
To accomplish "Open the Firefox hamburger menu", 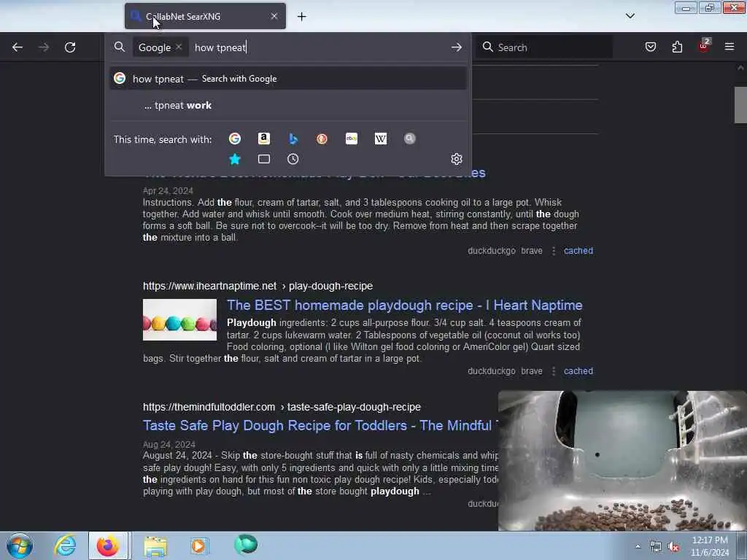I will coord(729,47).
